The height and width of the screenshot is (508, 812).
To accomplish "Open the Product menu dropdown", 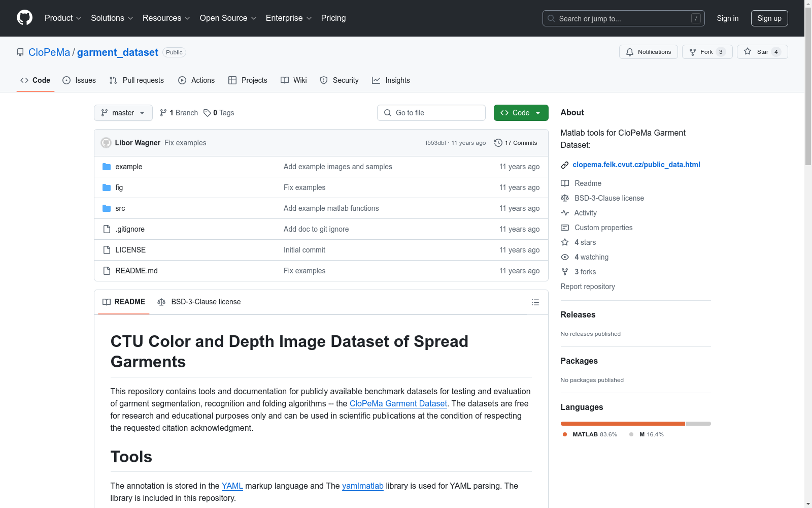I will [x=63, y=18].
